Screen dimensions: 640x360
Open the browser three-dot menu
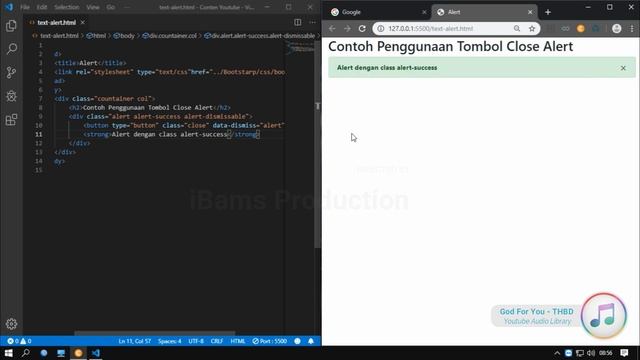(x=632, y=29)
